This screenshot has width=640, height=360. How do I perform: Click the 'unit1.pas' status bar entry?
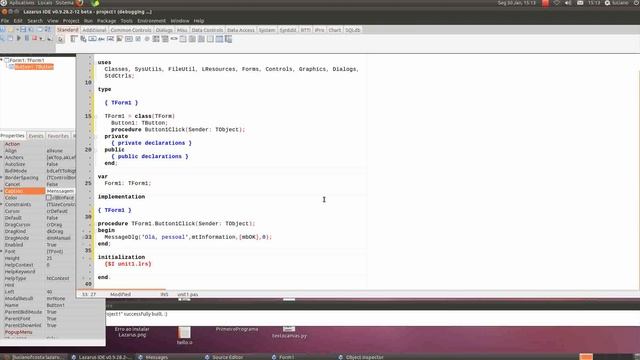(x=188, y=294)
